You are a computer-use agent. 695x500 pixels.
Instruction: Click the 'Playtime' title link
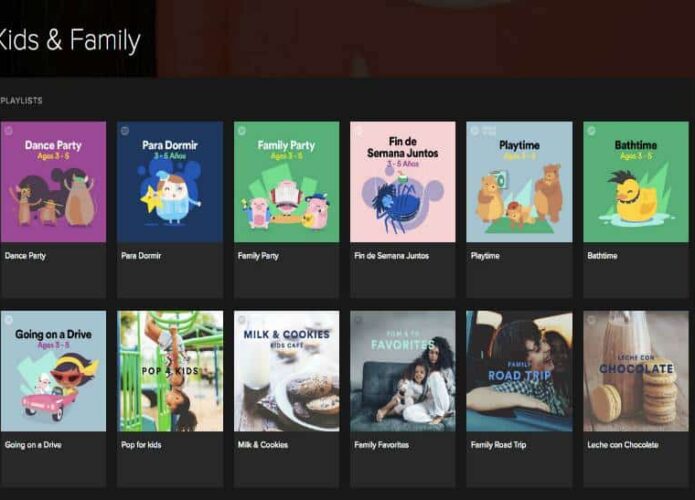[x=485, y=256]
